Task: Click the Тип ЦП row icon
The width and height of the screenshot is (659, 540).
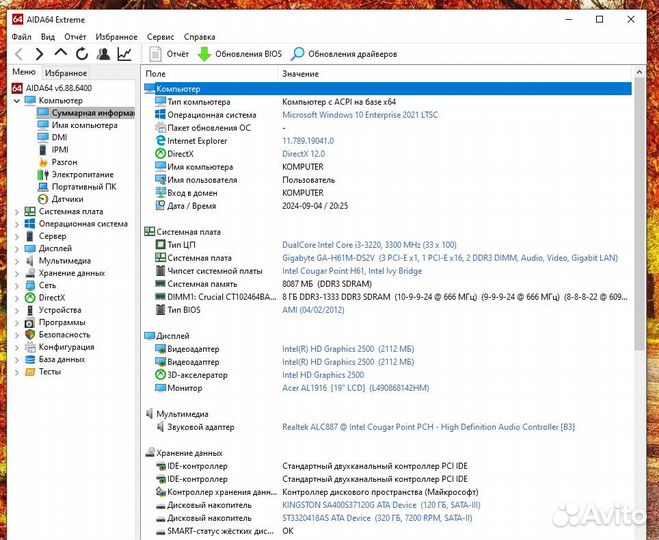Action: point(160,245)
